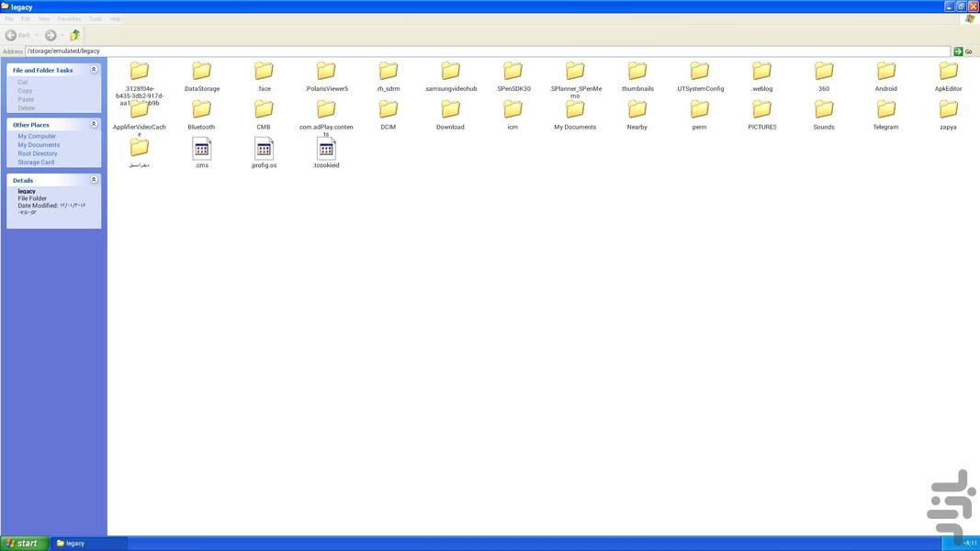Viewport: 980px width, 551px height.
Task: Click the Forward navigation arrow
Action: point(51,35)
